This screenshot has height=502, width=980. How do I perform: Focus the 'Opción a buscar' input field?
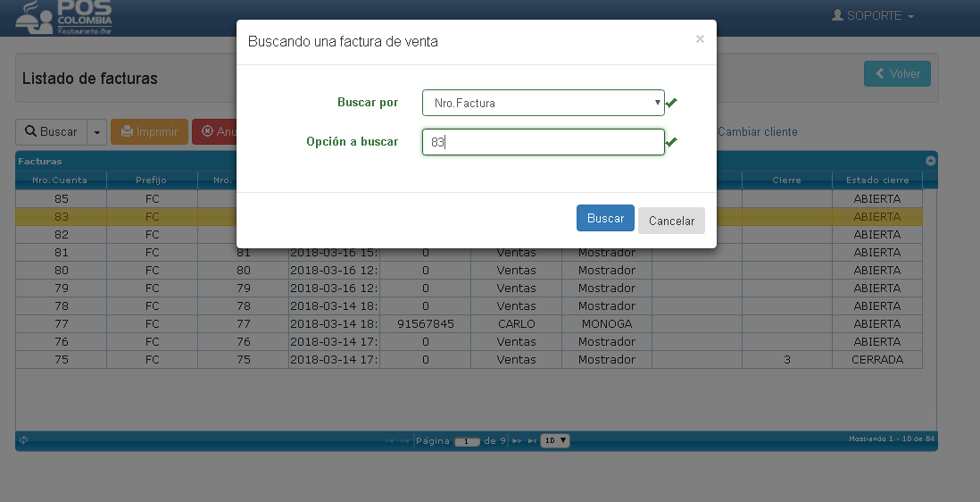pyautogui.click(x=544, y=142)
